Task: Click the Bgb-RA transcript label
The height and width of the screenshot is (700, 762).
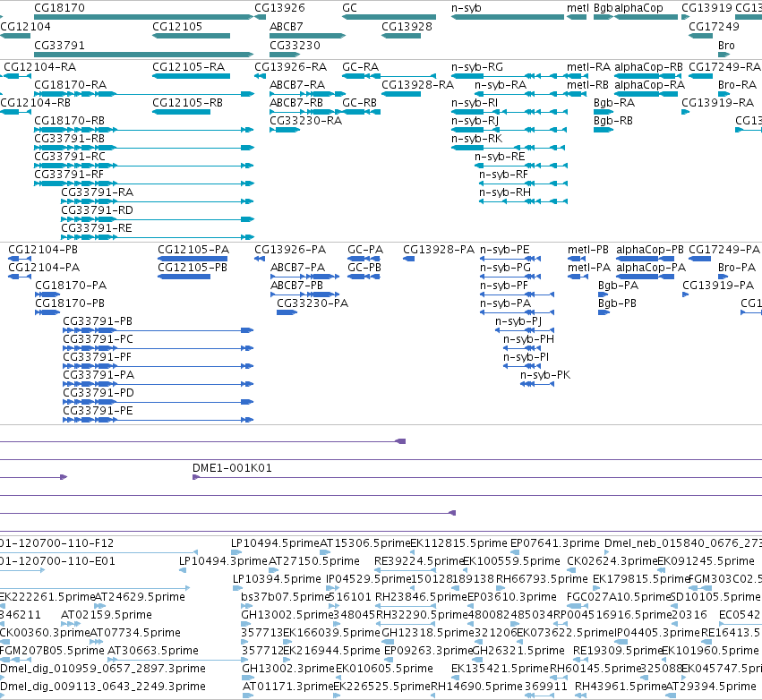Action: point(614,103)
